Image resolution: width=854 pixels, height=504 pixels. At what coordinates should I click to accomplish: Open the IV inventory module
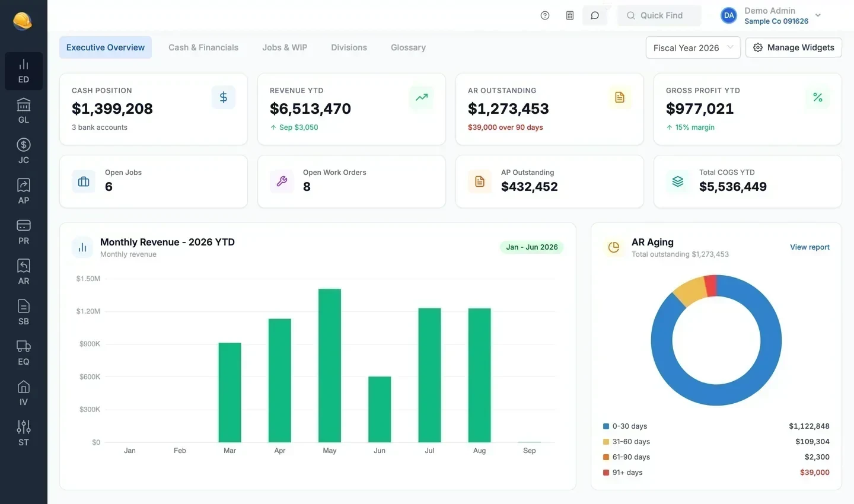[24, 394]
